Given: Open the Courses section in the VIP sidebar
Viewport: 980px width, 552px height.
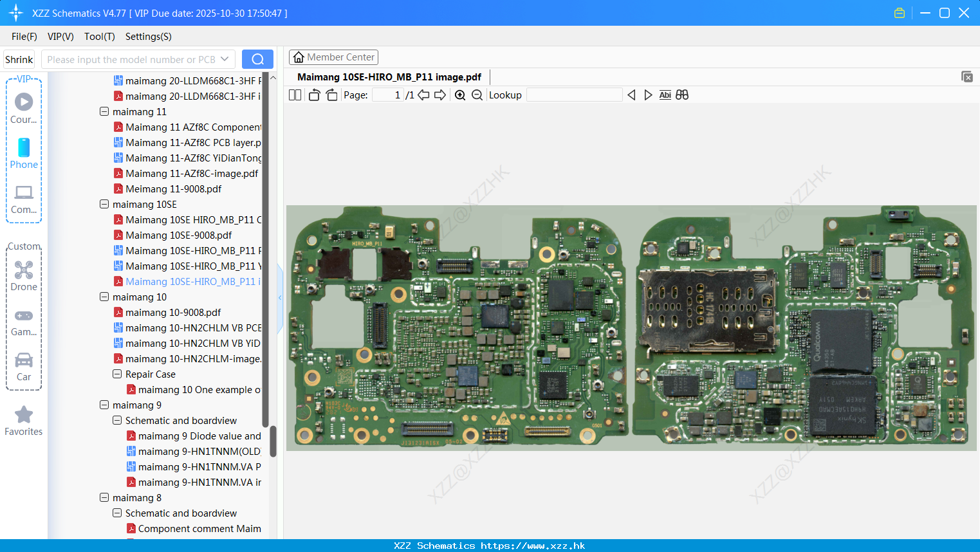Looking at the screenshot, I should pos(24,109).
